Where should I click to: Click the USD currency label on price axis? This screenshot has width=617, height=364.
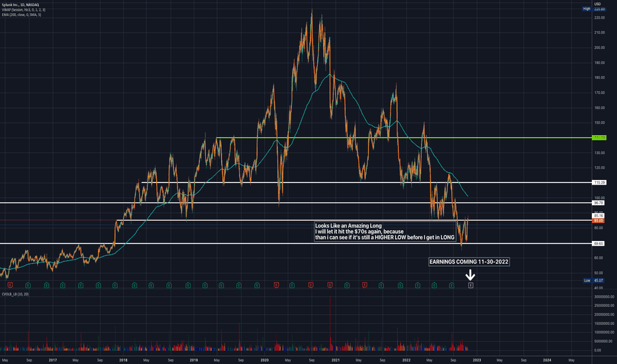coord(597,4)
